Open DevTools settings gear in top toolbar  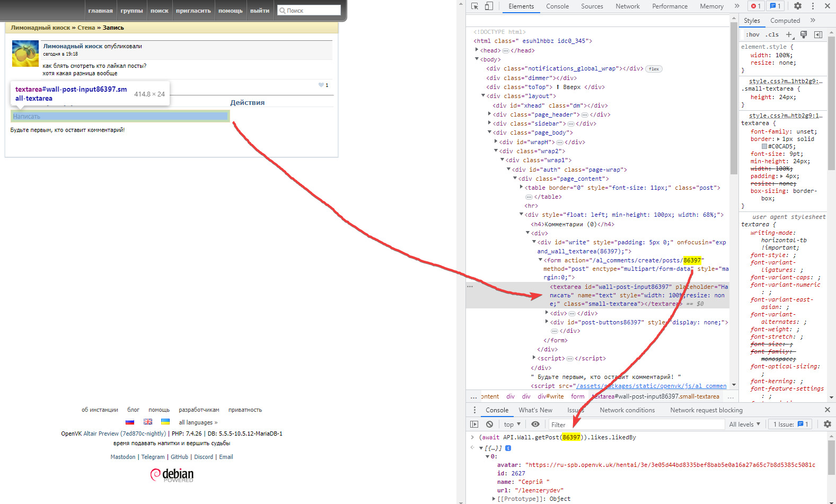(x=798, y=6)
